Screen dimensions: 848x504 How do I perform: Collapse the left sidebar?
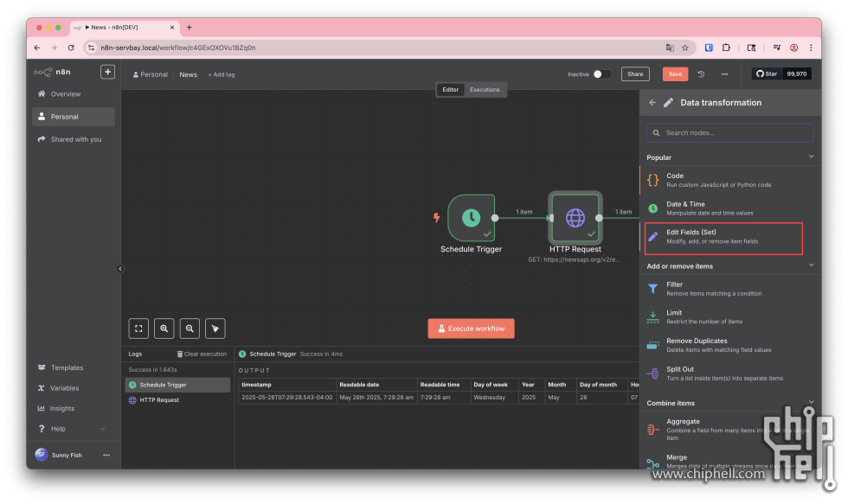(120, 269)
